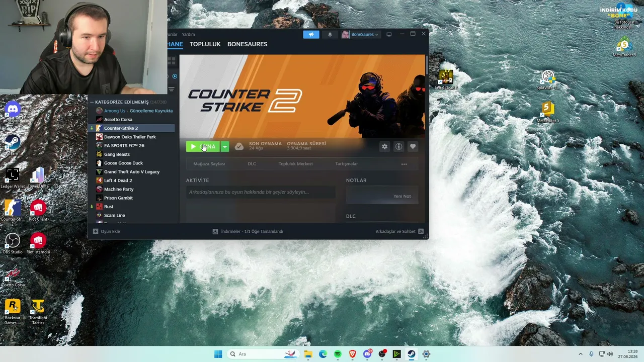The width and height of the screenshot is (644, 362).
Task: Select the Riot Client desktop icon
Action: pyautogui.click(x=38, y=211)
